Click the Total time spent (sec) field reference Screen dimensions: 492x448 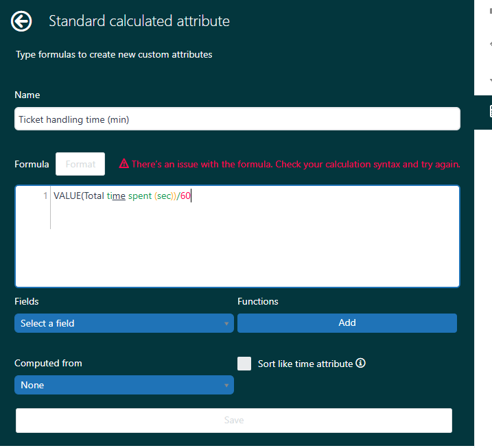(x=128, y=196)
